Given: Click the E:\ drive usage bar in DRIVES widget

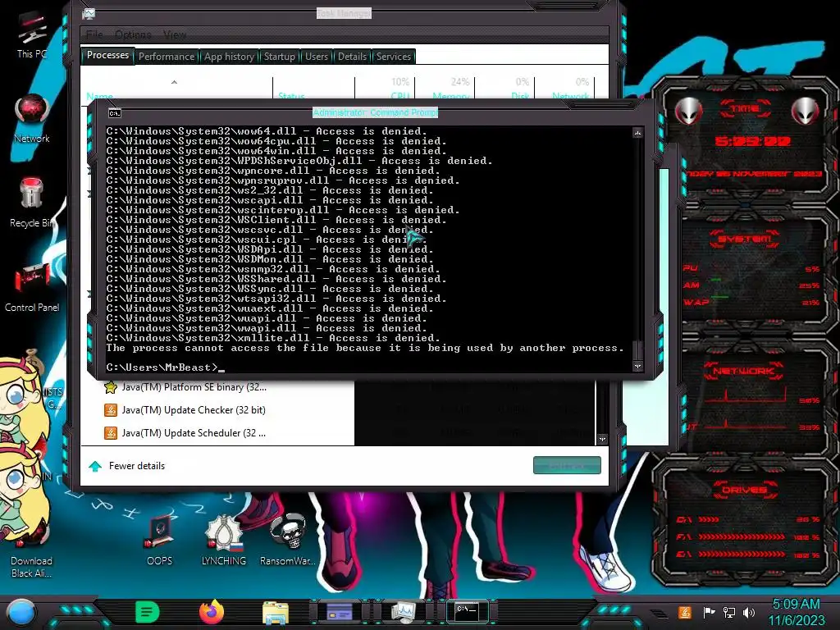Looking at the screenshot, I should [742, 555].
